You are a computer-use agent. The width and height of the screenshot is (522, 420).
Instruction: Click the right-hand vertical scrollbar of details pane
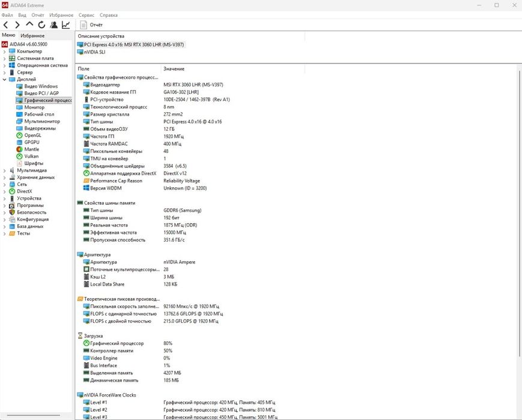[x=520, y=213]
